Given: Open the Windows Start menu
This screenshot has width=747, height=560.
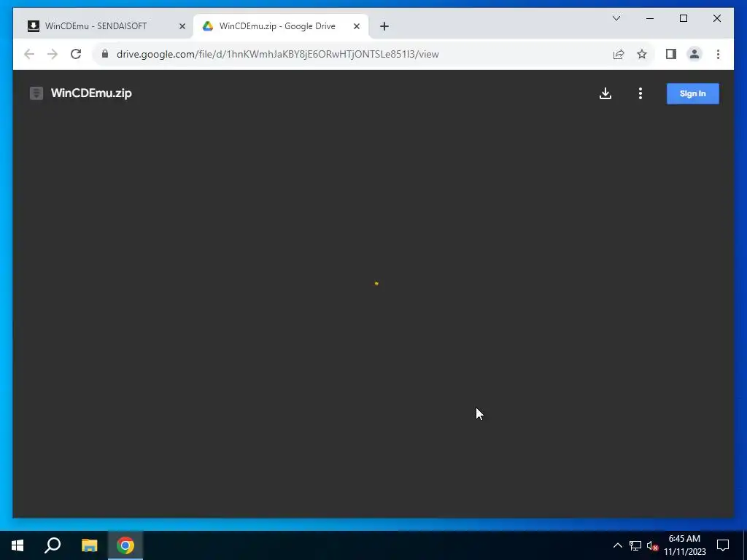Looking at the screenshot, I should pos(18,545).
